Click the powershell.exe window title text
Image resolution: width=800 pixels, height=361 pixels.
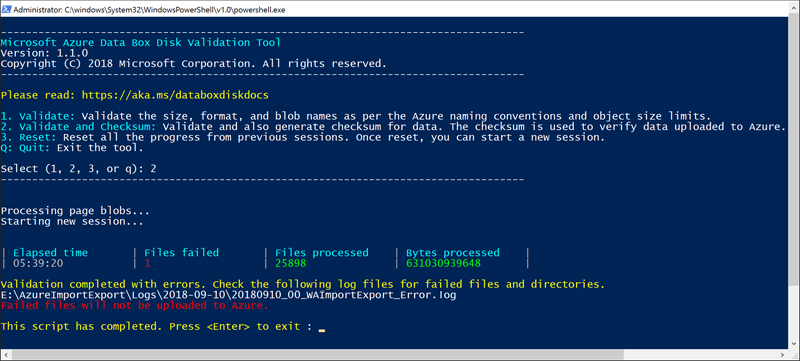151,9
